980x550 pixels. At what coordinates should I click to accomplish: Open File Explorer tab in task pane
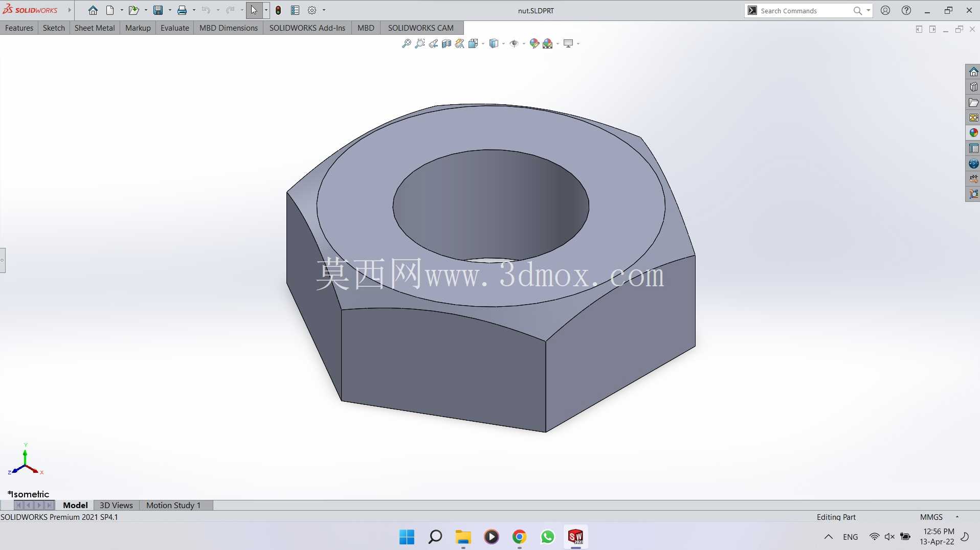click(973, 103)
